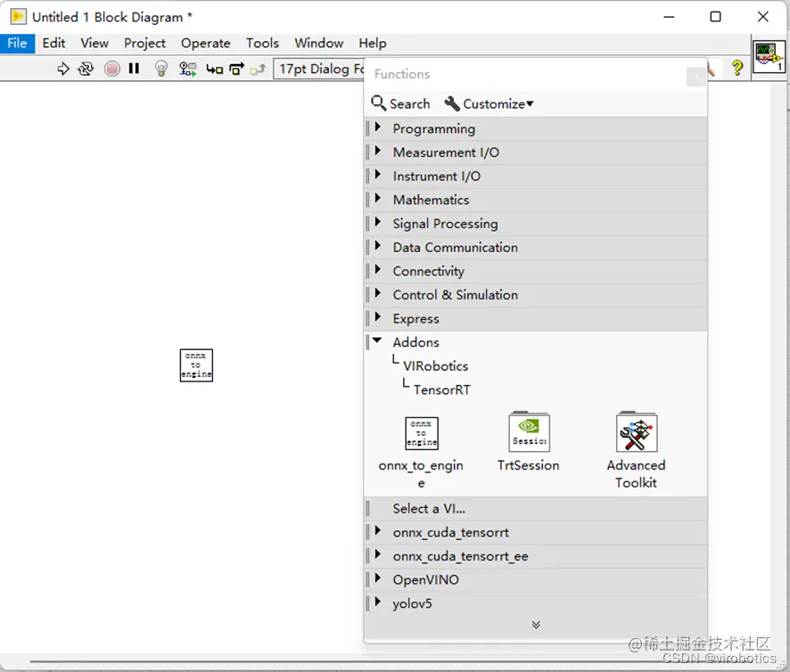The image size is (790, 672).
Task: Click the Context Help question mark
Action: tap(737, 68)
